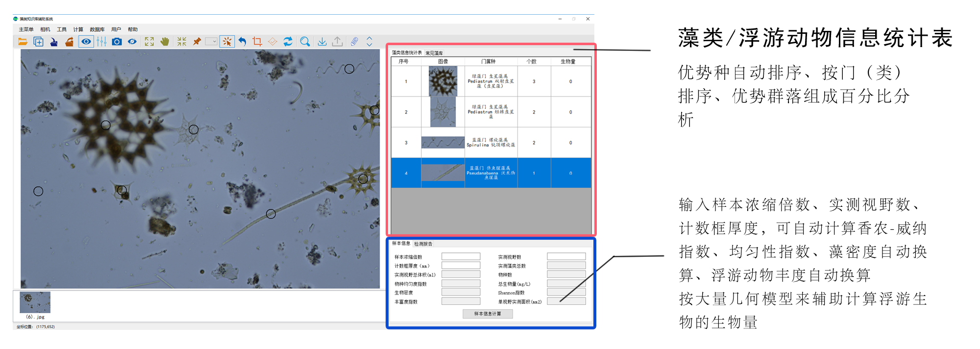
Task: Switch to the 检测报告 tab
Action: coord(423,244)
